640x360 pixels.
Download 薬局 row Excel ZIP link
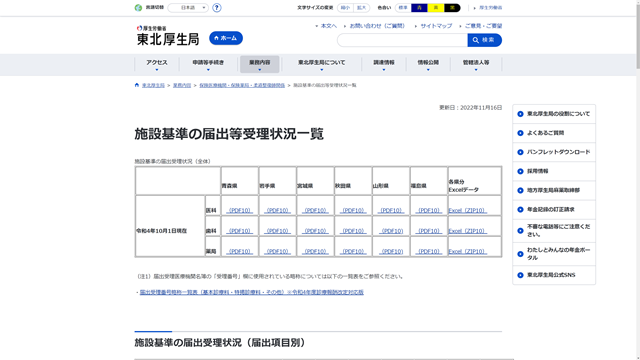[468, 251]
